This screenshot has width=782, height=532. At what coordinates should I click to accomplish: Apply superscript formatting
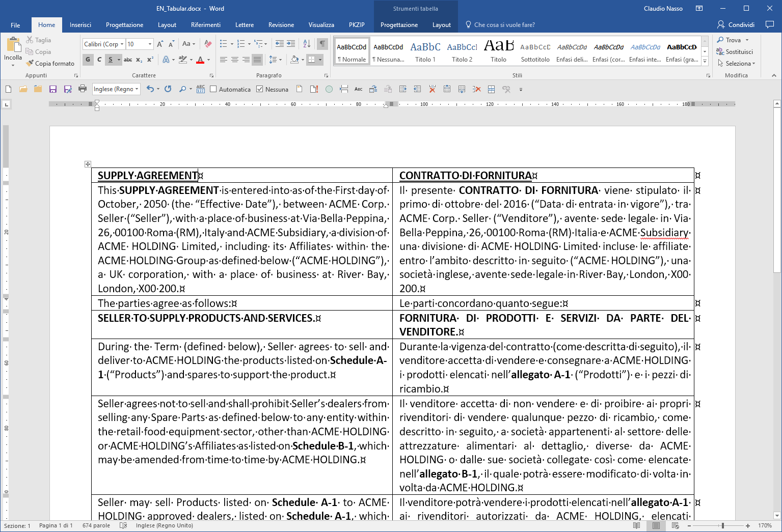[x=150, y=60]
